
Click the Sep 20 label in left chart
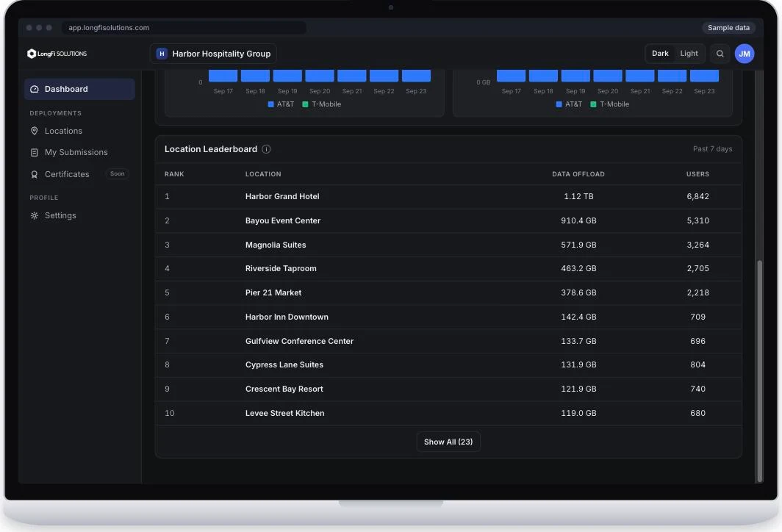coord(320,91)
